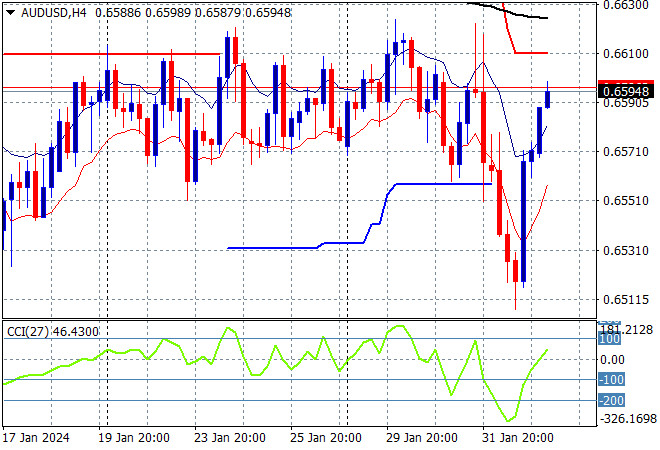Click the 29 Jan 20:00 time label

(x=422, y=438)
